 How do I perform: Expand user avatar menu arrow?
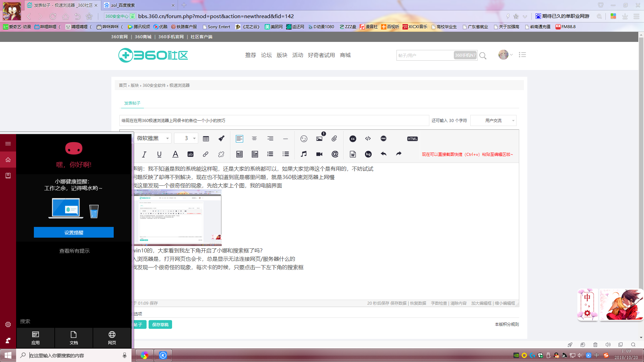(511, 55)
